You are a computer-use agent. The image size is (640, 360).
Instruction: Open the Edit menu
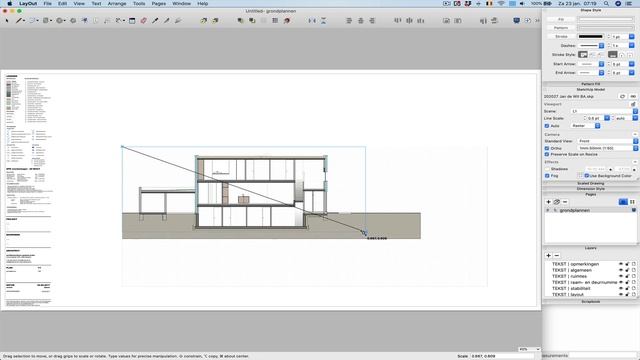[x=62, y=3]
